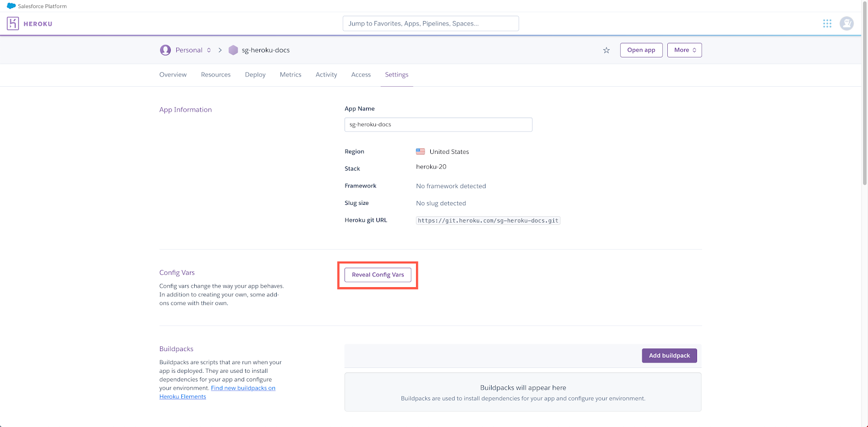Click the App Name input field

[438, 125]
